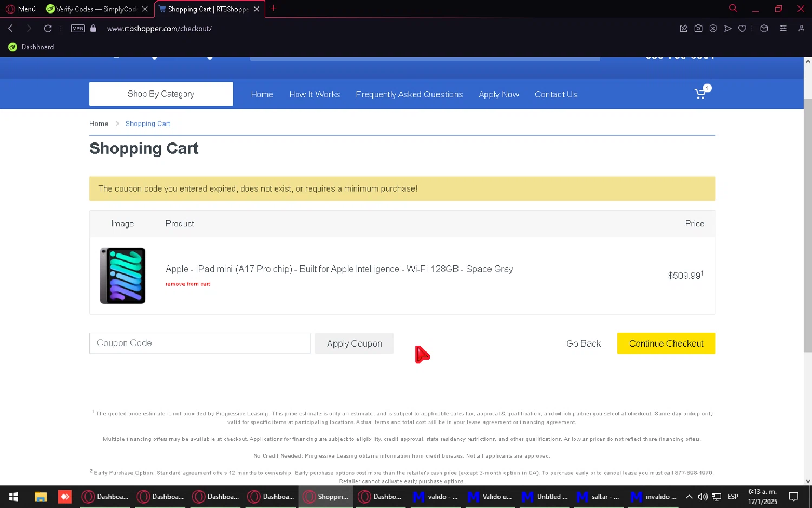This screenshot has height=508, width=812.
Task: Open Contact Us page
Action: pyautogui.click(x=556, y=94)
